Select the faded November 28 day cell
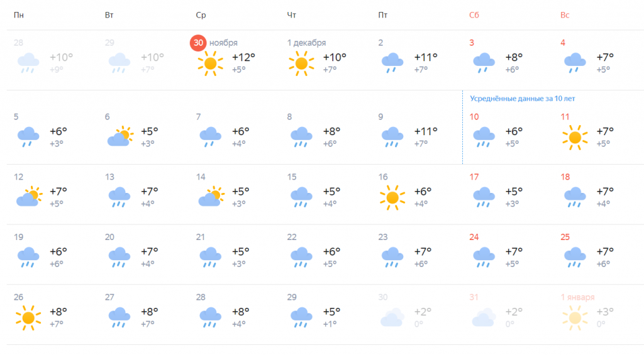Image resolution: width=644 pixels, height=355 pixels. coord(52,60)
